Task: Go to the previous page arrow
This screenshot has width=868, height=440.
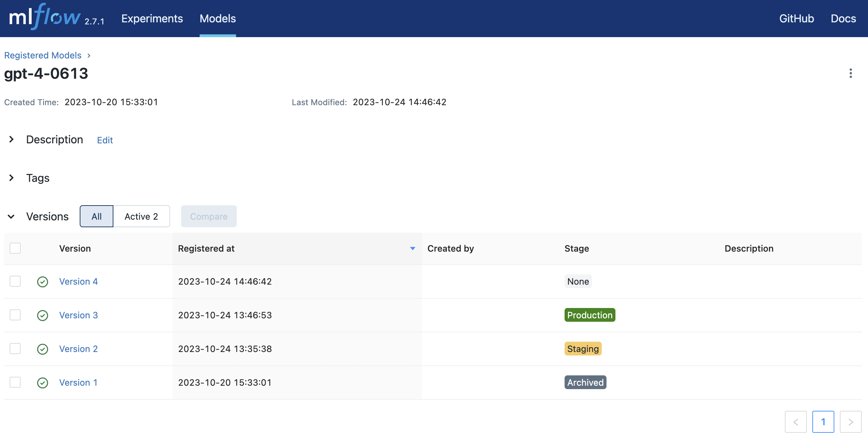Action: click(x=795, y=422)
